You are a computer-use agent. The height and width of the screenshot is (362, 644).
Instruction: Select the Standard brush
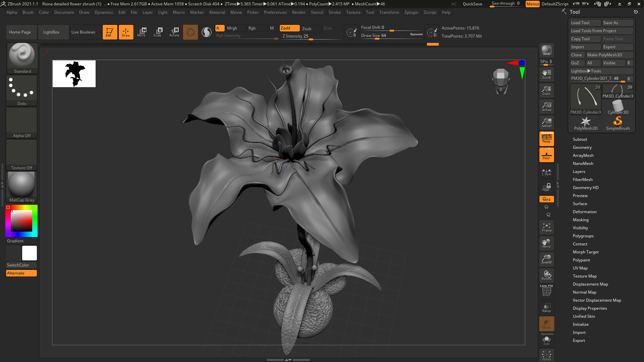point(22,55)
